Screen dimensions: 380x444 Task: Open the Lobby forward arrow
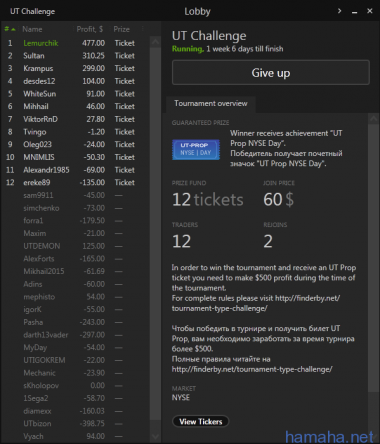(x=339, y=11)
